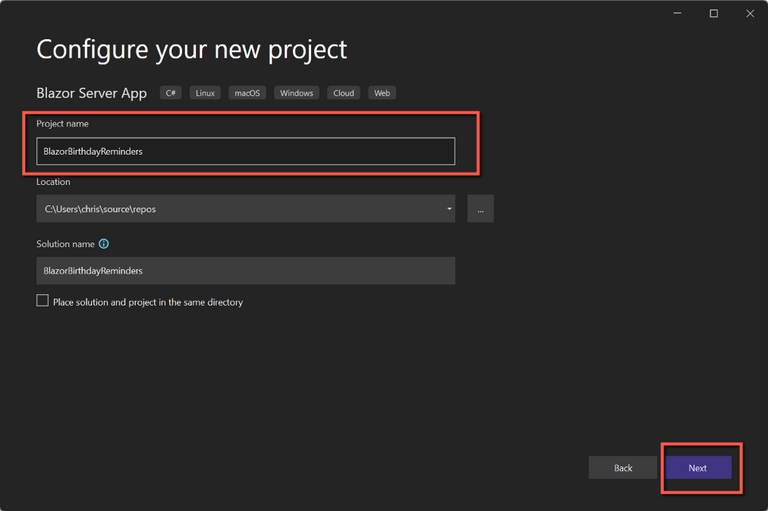Enable Place solution and project in same directory
The width and height of the screenshot is (768, 511).
tap(43, 301)
